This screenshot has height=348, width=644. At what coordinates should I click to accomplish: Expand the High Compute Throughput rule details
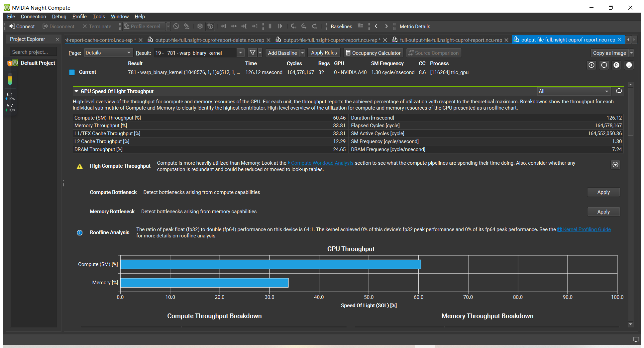point(615,165)
